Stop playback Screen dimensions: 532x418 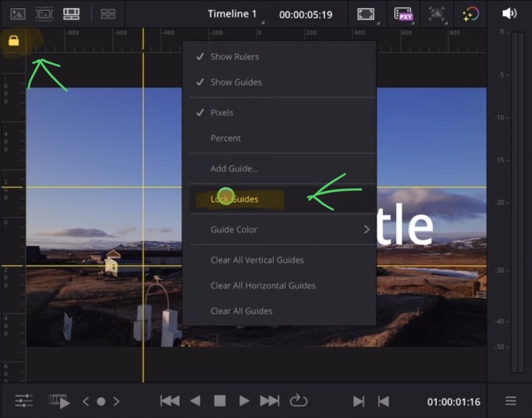[220, 401]
